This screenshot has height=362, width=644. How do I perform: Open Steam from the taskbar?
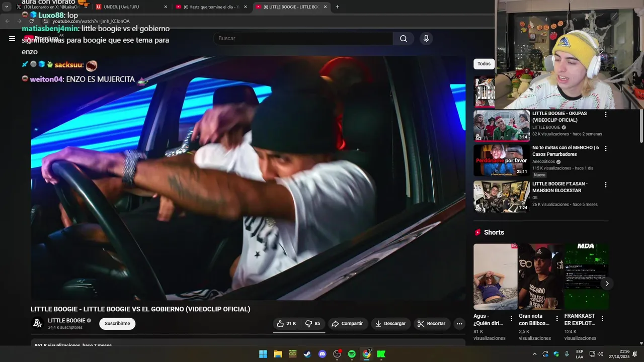[x=307, y=354]
